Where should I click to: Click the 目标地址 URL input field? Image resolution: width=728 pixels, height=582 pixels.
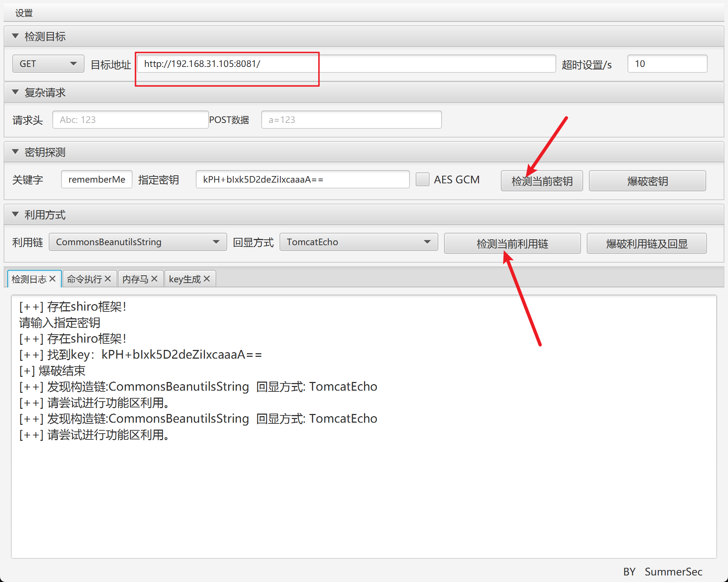point(346,64)
